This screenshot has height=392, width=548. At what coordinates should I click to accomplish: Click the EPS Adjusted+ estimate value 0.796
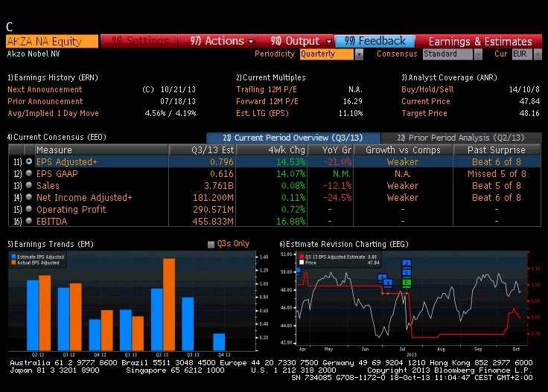click(222, 162)
